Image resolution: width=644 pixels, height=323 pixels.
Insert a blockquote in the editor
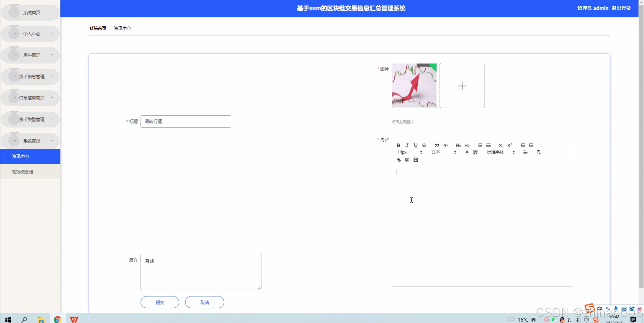point(437,145)
